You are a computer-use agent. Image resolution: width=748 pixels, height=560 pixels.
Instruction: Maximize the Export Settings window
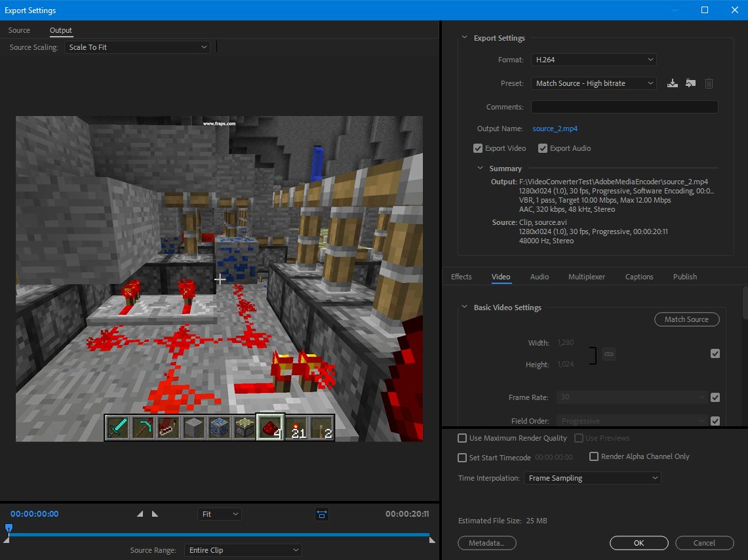705,10
